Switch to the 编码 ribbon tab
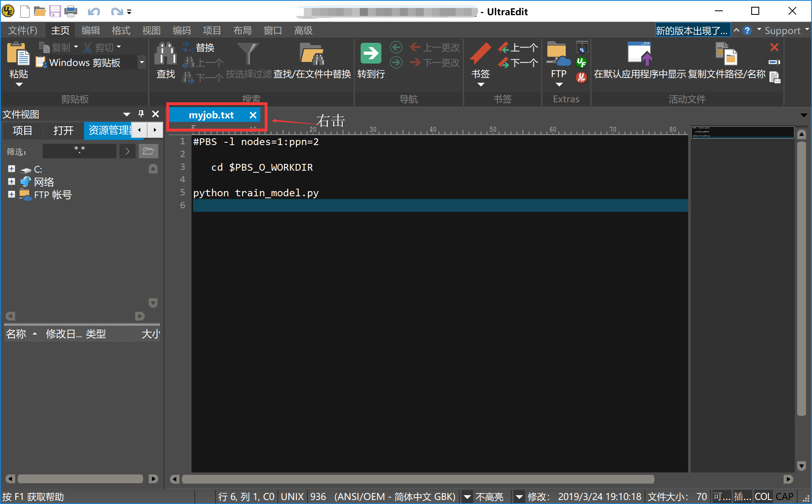 click(x=182, y=30)
